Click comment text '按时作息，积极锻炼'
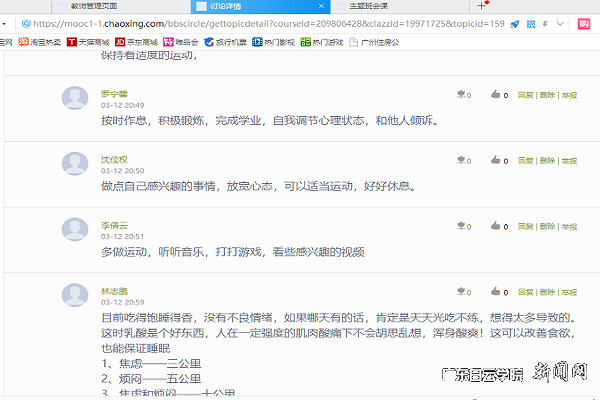 pos(153,121)
